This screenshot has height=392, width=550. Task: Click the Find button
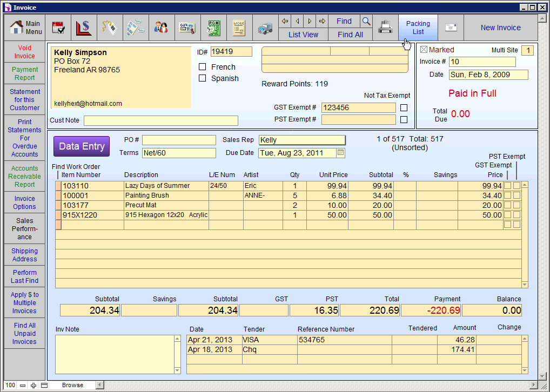344,22
